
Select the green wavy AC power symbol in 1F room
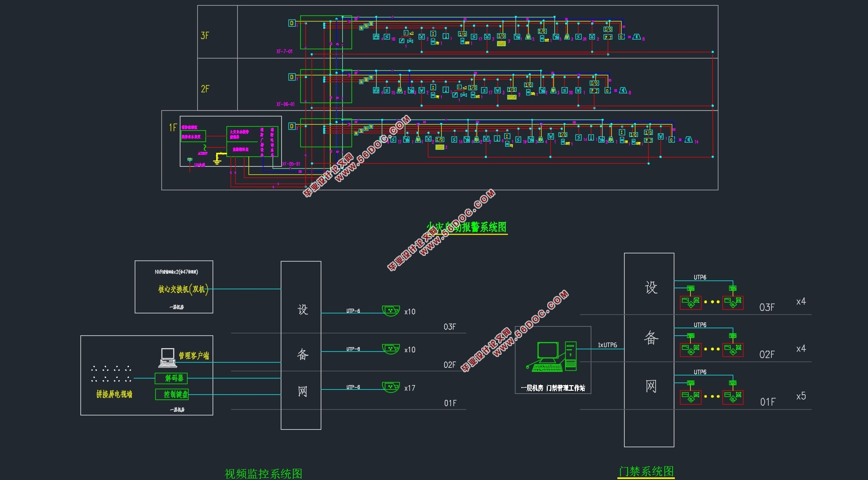(x=204, y=148)
